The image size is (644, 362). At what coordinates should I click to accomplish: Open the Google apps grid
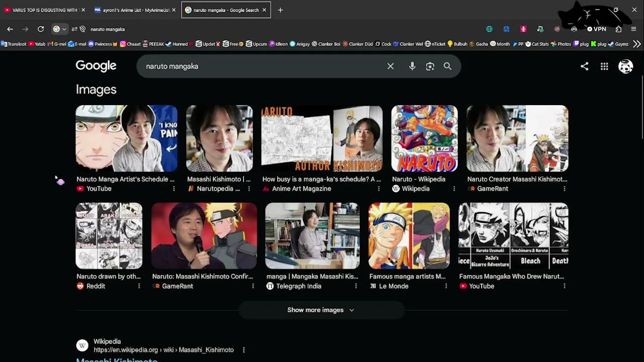click(604, 66)
